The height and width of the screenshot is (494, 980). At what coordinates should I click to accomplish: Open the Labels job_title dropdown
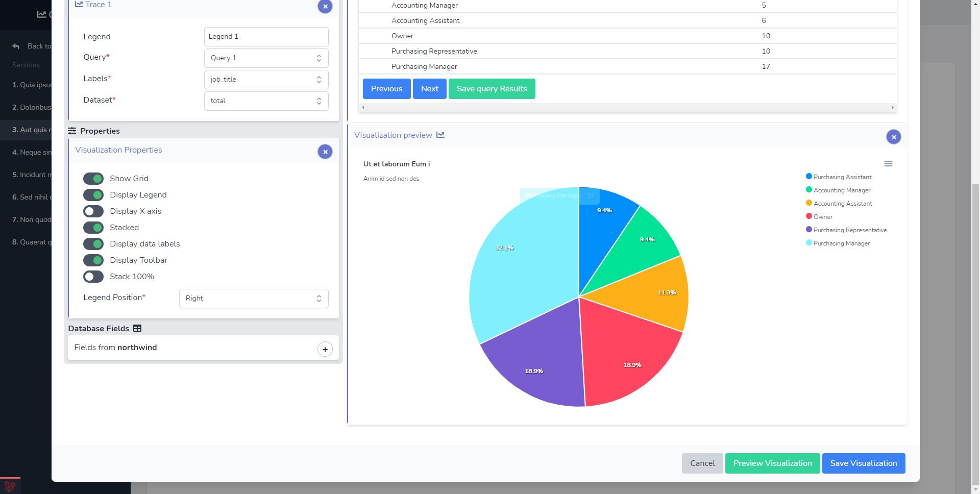tap(266, 80)
